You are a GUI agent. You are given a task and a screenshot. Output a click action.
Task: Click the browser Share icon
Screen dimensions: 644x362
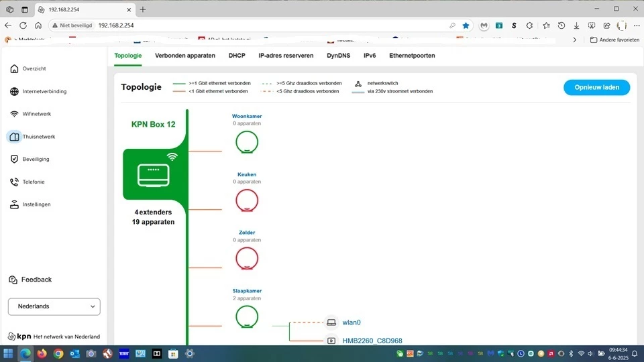(606, 25)
